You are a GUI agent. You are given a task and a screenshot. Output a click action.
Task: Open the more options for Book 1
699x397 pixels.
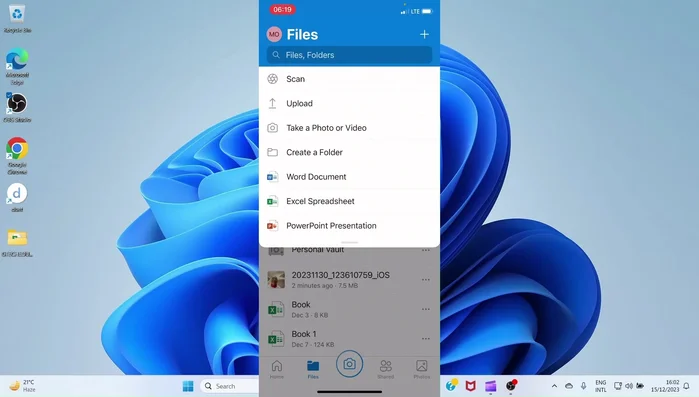click(426, 339)
